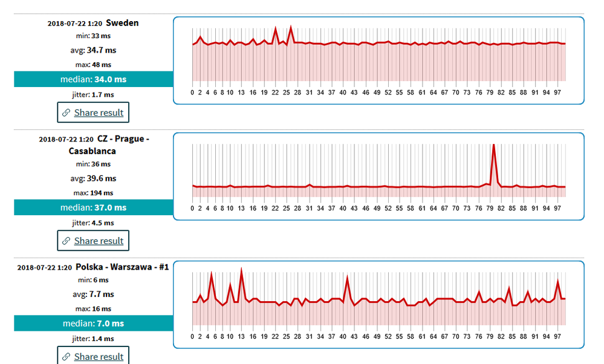The height and width of the screenshot is (364, 604).
Task: Click the link icon in Warszawa's Share result
Action: tap(67, 357)
